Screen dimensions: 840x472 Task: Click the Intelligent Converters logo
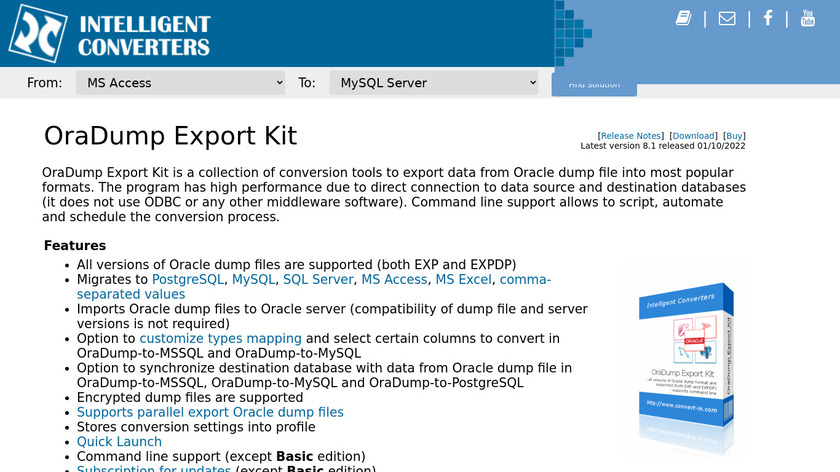pyautogui.click(x=110, y=33)
